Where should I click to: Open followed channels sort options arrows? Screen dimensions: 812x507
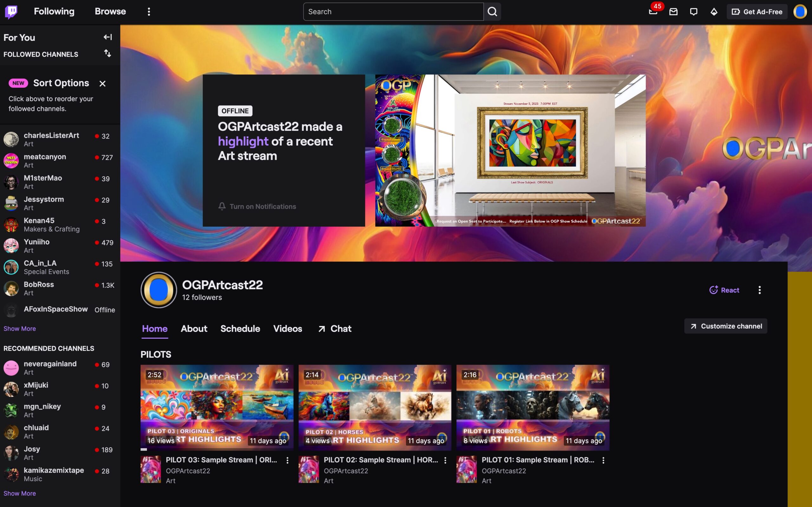[x=108, y=54]
